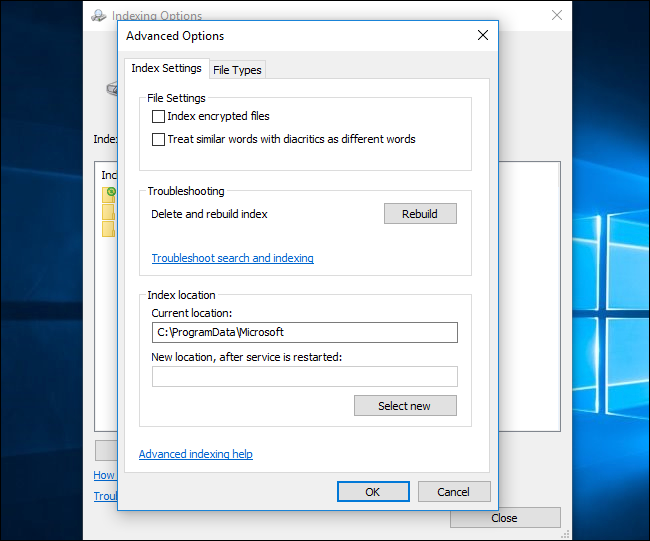Click the X on Indexing Options window
This screenshot has width=650, height=541.
pos(557,15)
